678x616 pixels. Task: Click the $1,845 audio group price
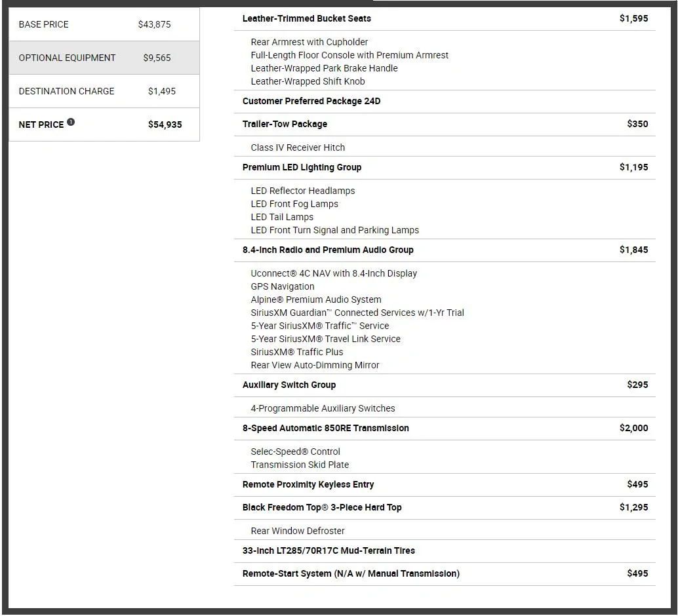tap(633, 250)
